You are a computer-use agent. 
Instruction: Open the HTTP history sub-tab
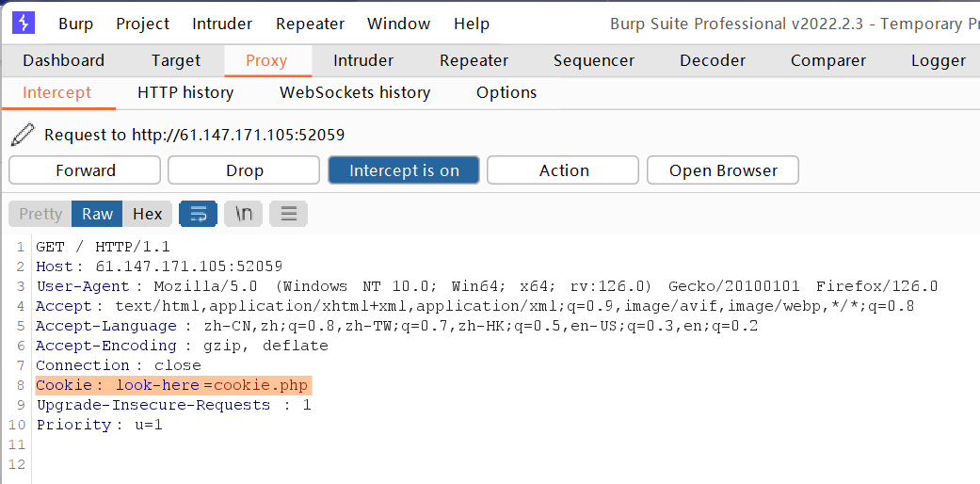[185, 92]
